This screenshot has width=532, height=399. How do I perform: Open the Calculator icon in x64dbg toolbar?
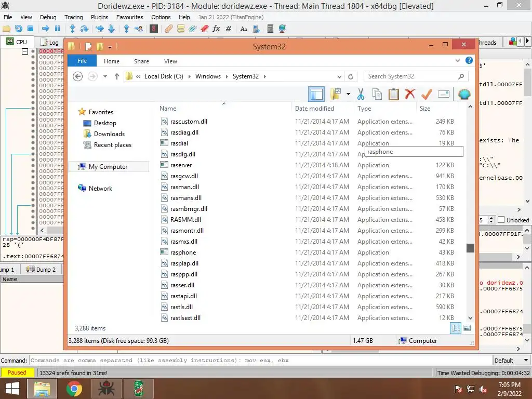[x=270, y=29]
